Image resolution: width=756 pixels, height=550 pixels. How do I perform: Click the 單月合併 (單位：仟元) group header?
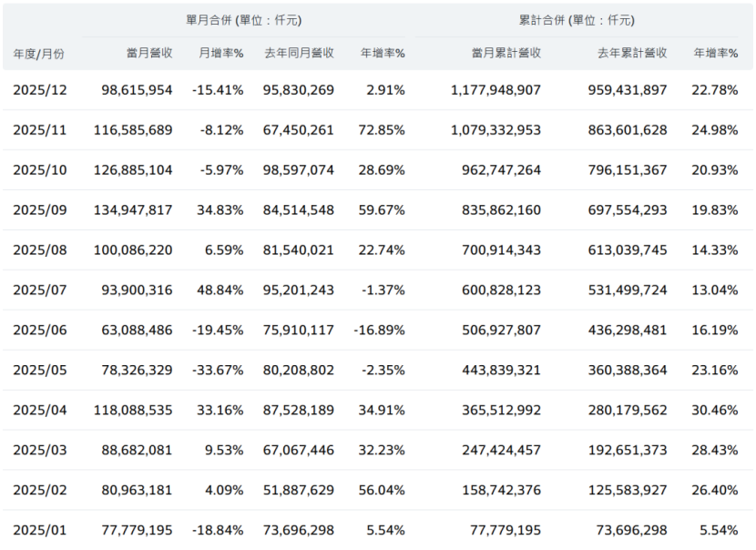[x=243, y=20]
